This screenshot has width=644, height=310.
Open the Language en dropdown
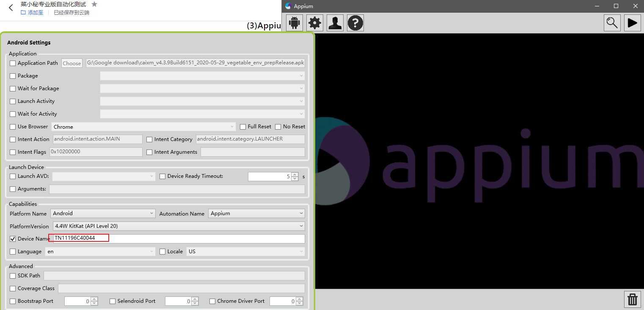(100, 252)
